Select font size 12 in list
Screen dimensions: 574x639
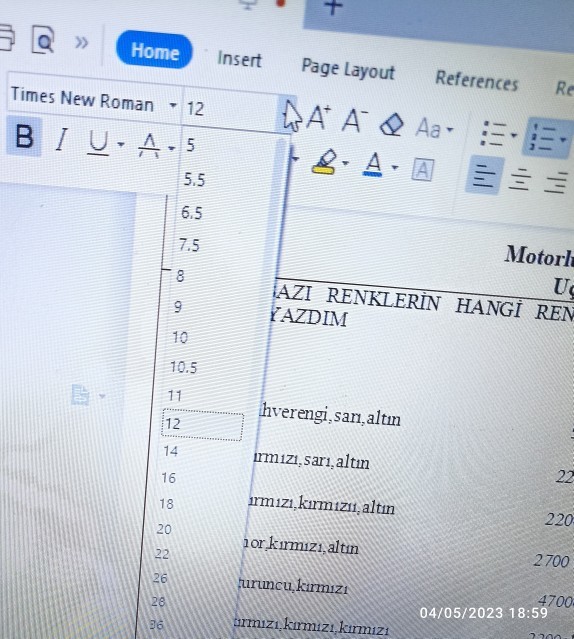click(202, 425)
